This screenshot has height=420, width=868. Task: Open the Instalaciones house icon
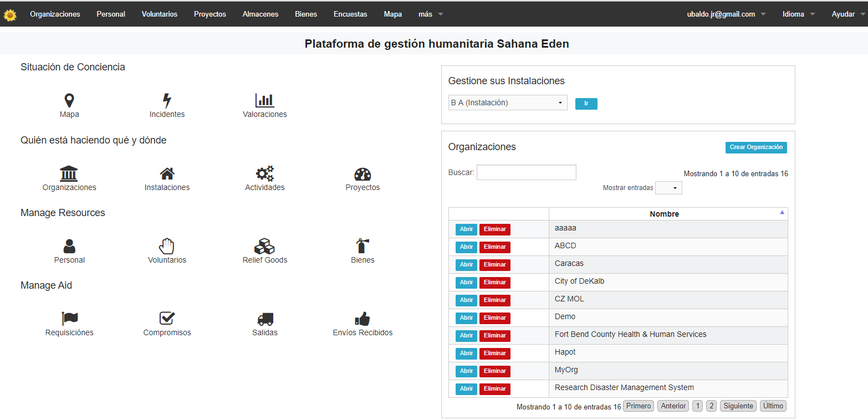pyautogui.click(x=167, y=173)
